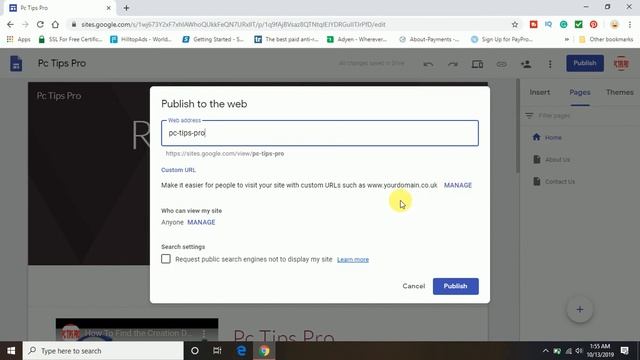Click the Chrome icon on taskbar
The width and height of the screenshot is (640, 360).
pos(264,351)
